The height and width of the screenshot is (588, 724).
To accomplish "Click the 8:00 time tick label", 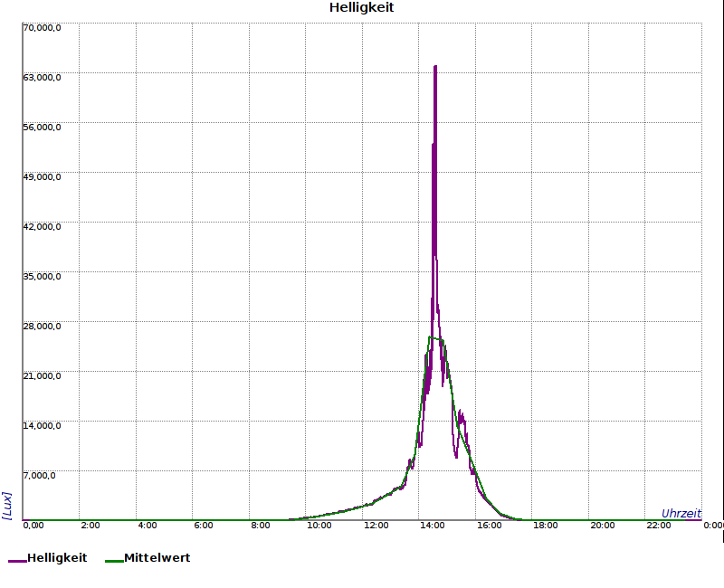I will tap(261, 526).
